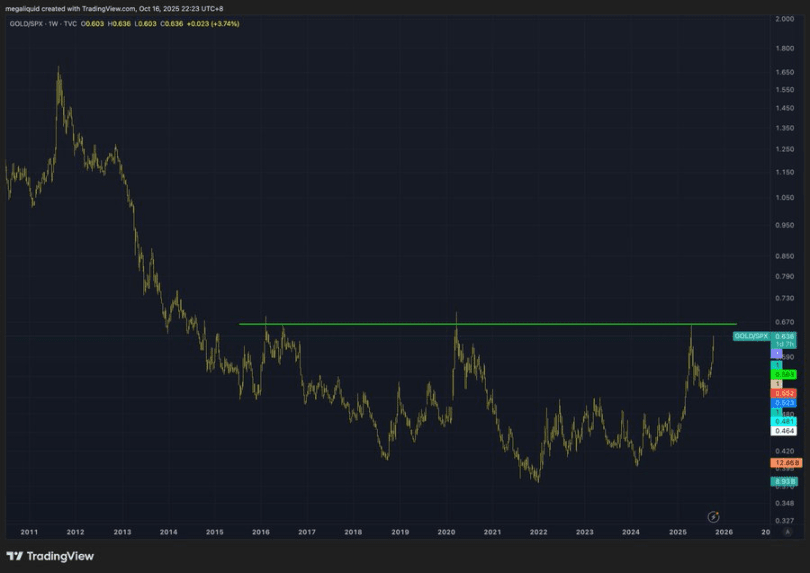Click the TradingView logo at the bottom
The image size is (810, 573).
pos(50,556)
